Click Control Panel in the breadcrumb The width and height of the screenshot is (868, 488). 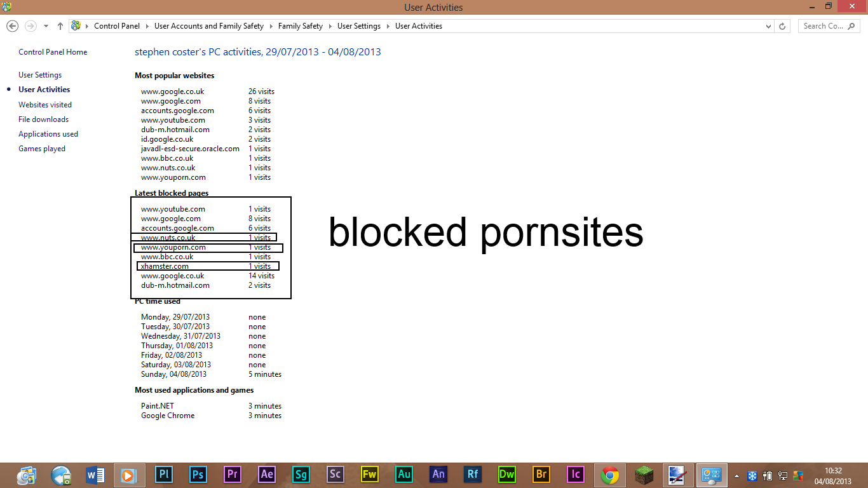(117, 26)
